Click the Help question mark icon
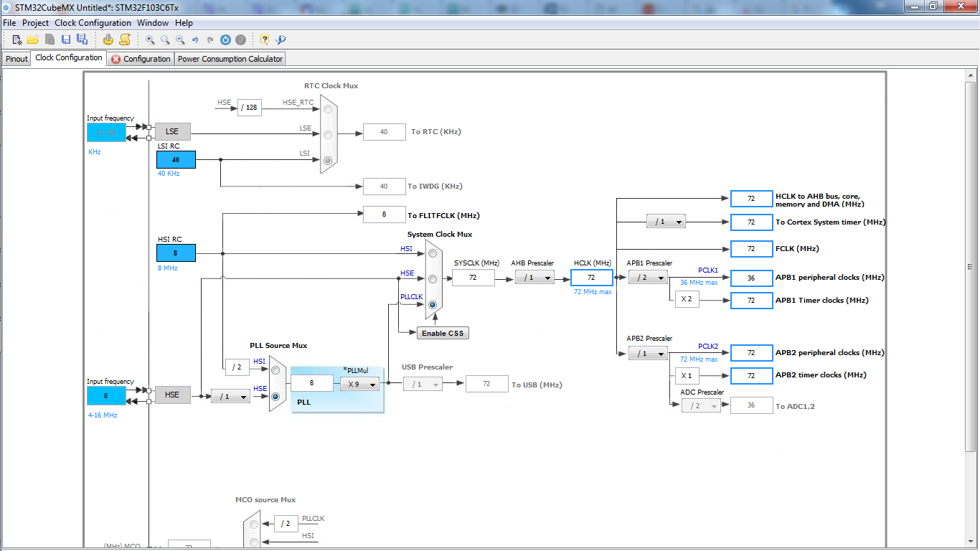The width and height of the screenshot is (980, 551). point(265,39)
